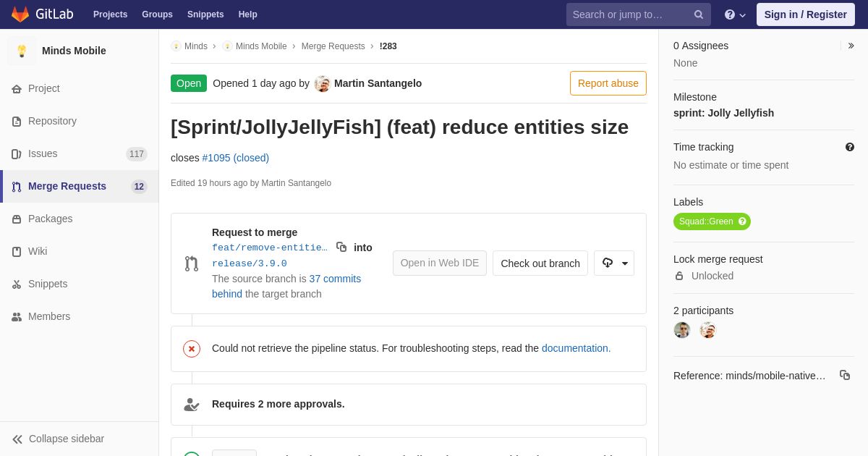Open the Projects menu

click(110, 14)
